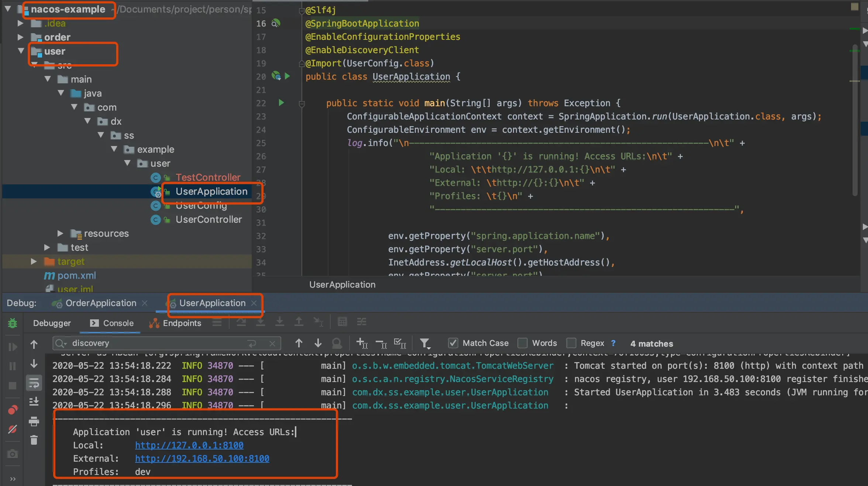Screen dimensions: 868x486
Task: Click the rerun debug bug icon
Action: [13, 323]
